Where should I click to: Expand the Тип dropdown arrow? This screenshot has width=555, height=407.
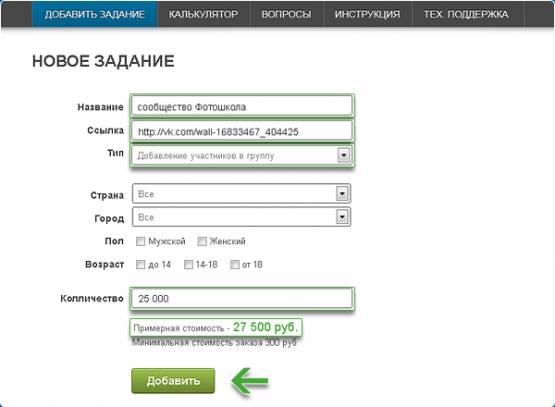pos(343,155)
